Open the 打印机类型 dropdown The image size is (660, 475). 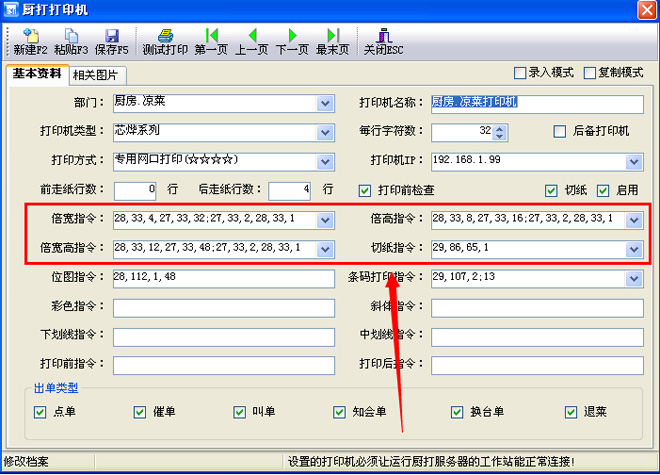325,133
